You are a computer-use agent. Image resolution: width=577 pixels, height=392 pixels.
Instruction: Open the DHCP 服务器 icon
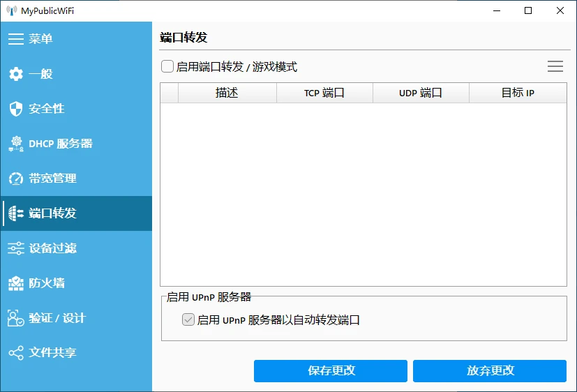pyautogui.click(x=16, y=144)
